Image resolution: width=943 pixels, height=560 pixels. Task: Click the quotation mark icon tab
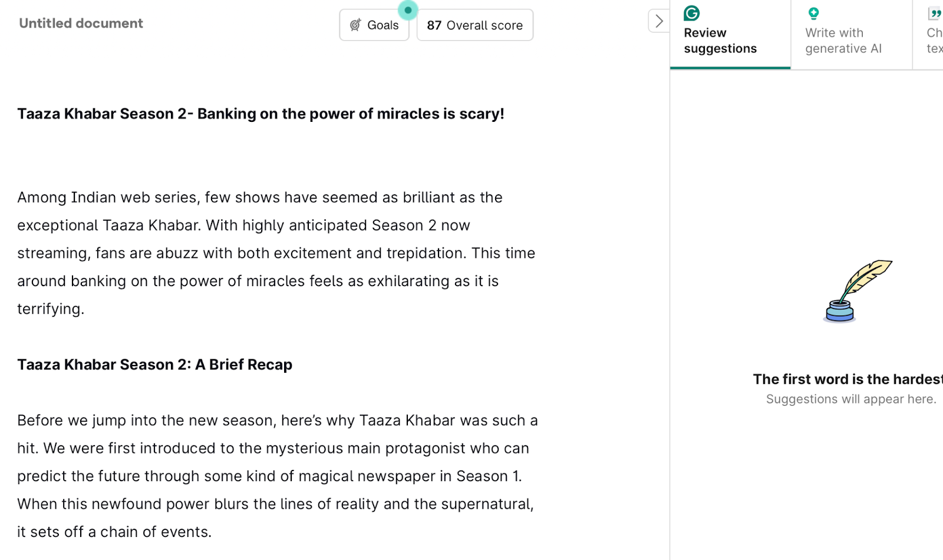point(935,13)
